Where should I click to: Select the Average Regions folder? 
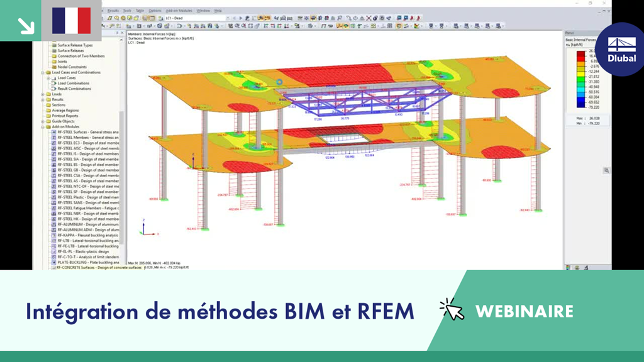point(65,110)
